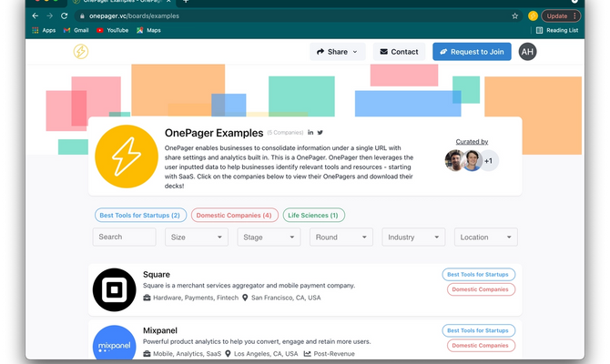610x364 pixels.
Task: Click Square's Best Tools for Startups tag
Action: (479, 274)
